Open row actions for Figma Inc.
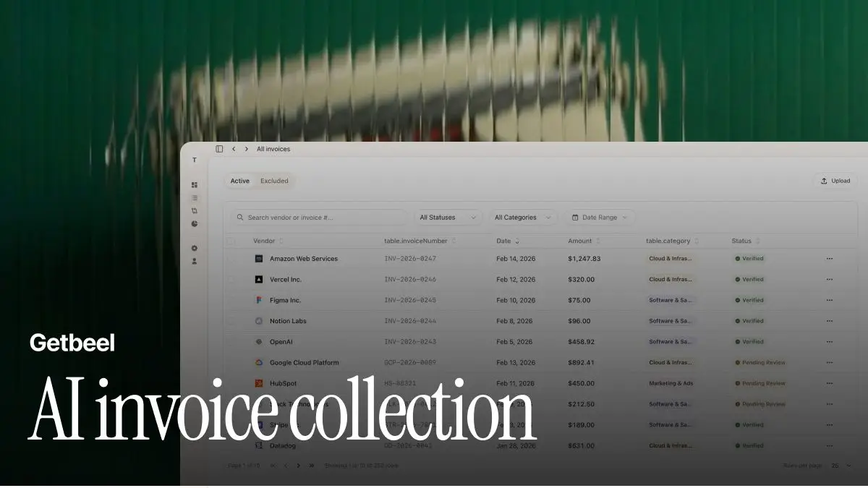The width and height of the screenshot is (868, 488). [830, 300]
